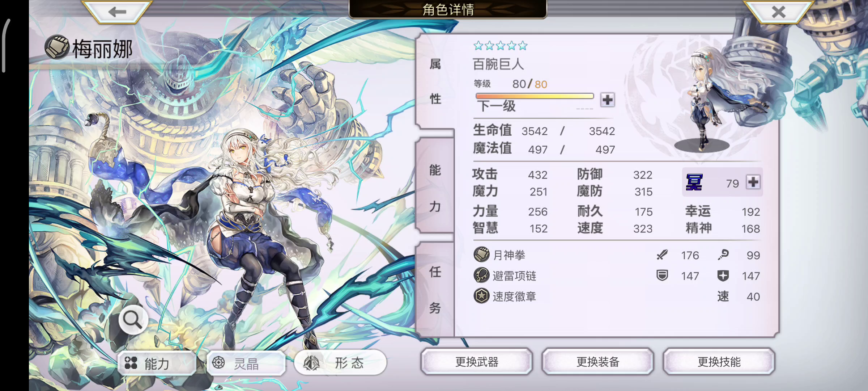Tap the back arrow button
Image resolution: width=868 pixels, height=391 pixels.
coord(116,12)
